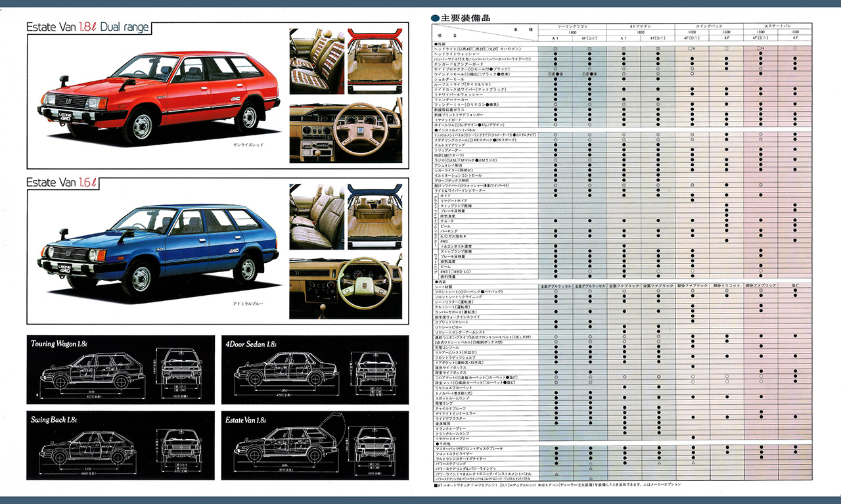
Task: Click the row label '熱線吸収青ガラス'
Action: [x=450, y=109]
